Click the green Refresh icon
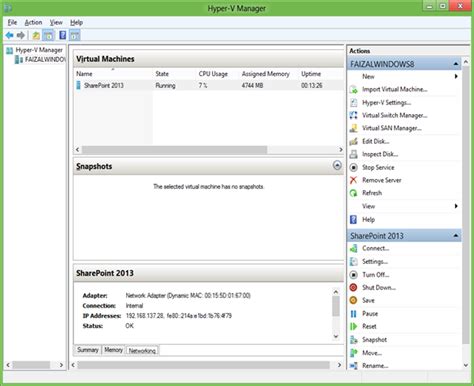474x386 pixels. coord(353,193)
